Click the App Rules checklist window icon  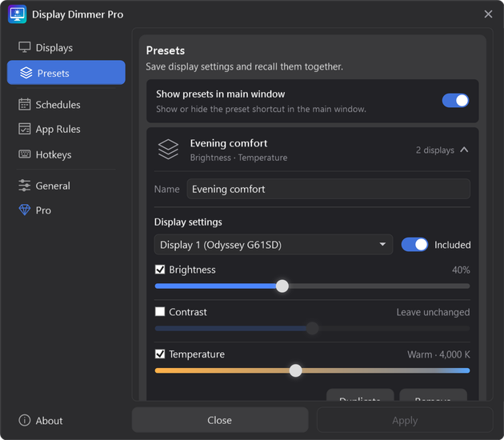[25, 129]
